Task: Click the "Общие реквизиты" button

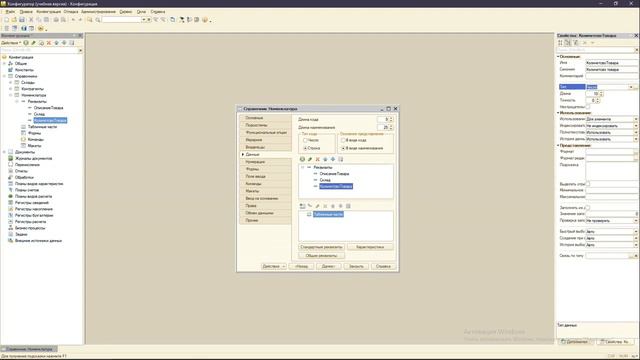Action: pyautogui.click(x=322, y=256)
